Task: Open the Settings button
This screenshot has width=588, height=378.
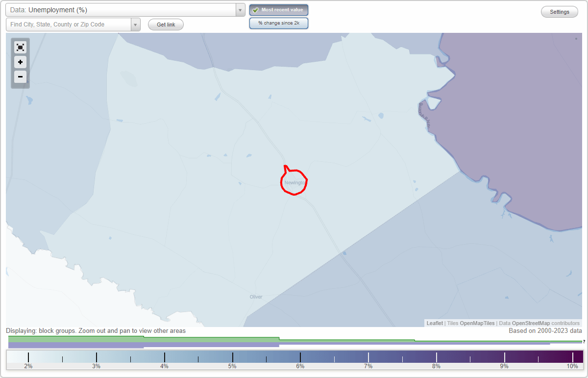Action: (559, 12)
